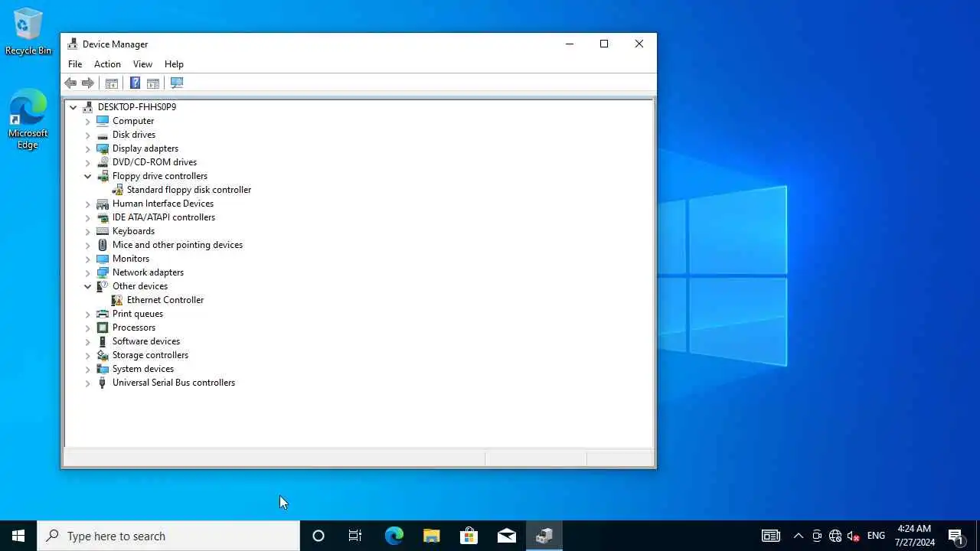The image size is (980, 551).
Task: Click the Print queues printer icon
Action: (103, 314)
